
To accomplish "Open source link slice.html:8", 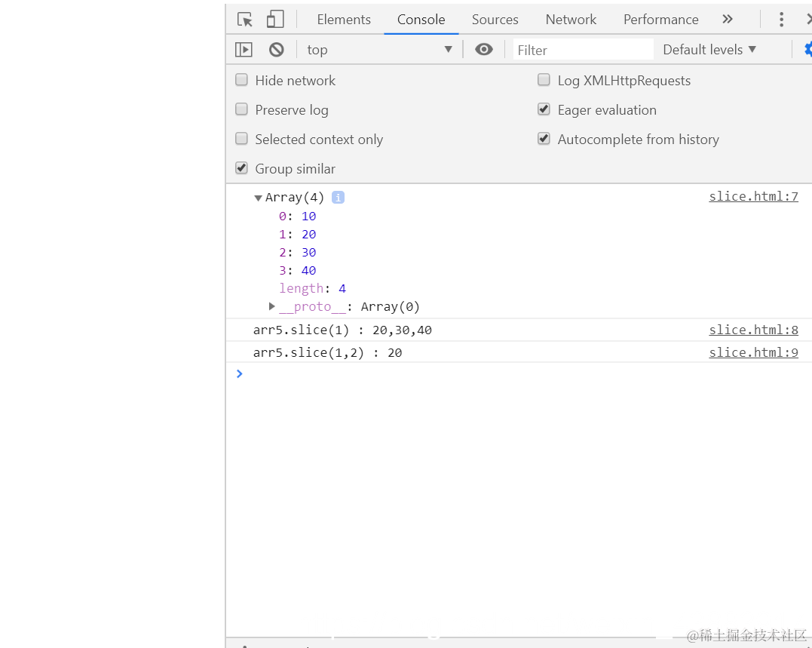I will [753, 330].
